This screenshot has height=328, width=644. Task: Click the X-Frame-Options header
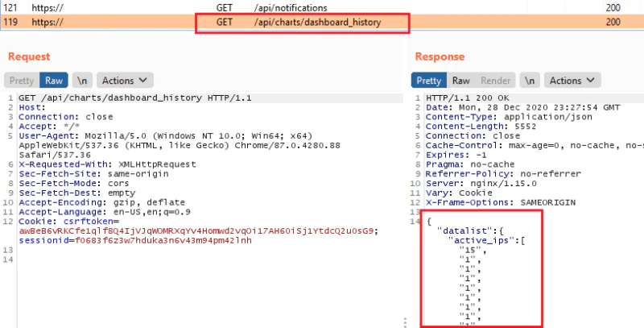(501, 202)
